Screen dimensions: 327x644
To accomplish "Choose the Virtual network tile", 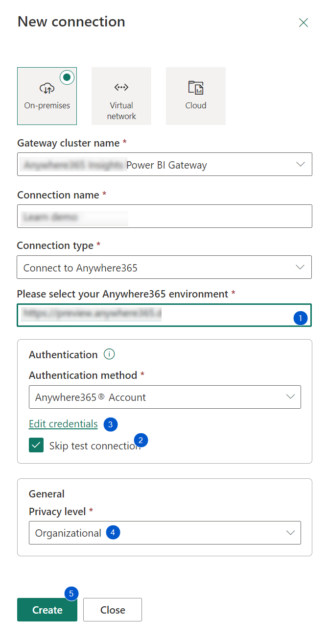I will (121, 96).
